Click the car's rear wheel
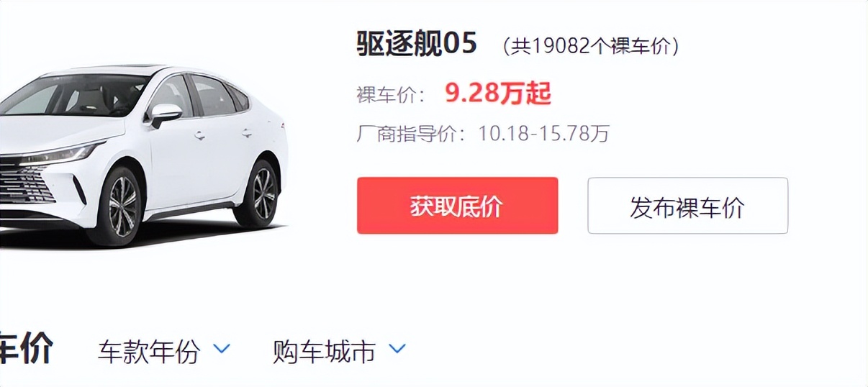Screen dimensions: 868x387 tap(260, 193)
